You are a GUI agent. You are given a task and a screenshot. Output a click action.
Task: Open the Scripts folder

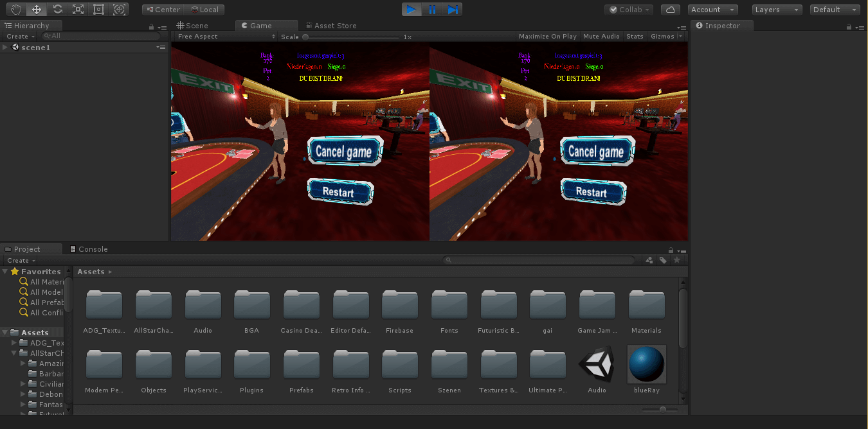(x=399, y=371)
